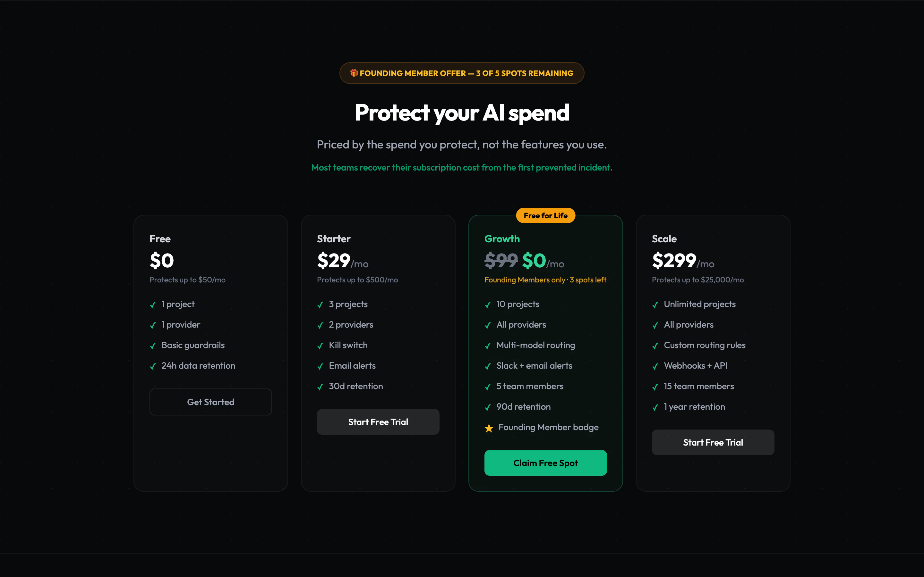The height and width of the screenshot is (577, 924).
Task: Select the Growth plan title
Action: click(502, 238)
